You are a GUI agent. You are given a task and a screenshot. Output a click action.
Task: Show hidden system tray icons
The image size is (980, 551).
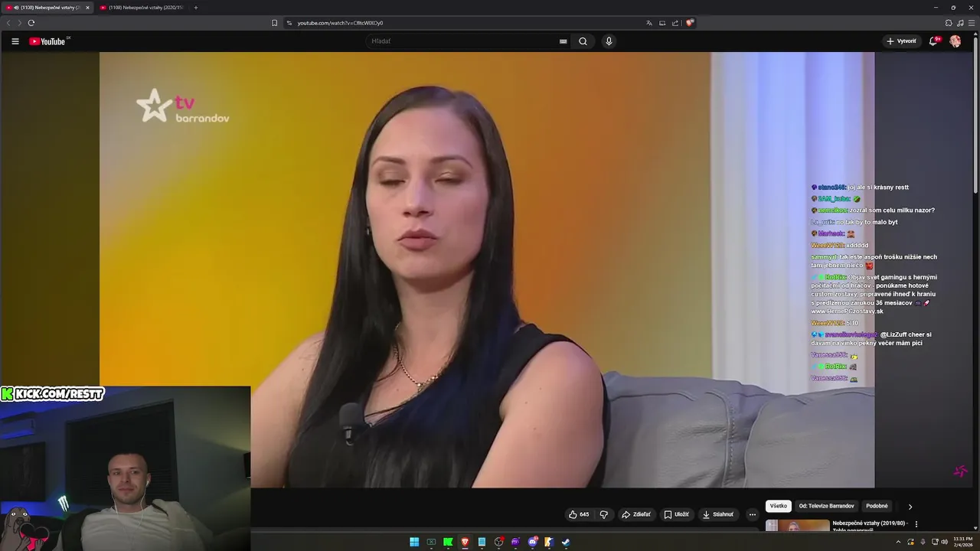point(898,542)
